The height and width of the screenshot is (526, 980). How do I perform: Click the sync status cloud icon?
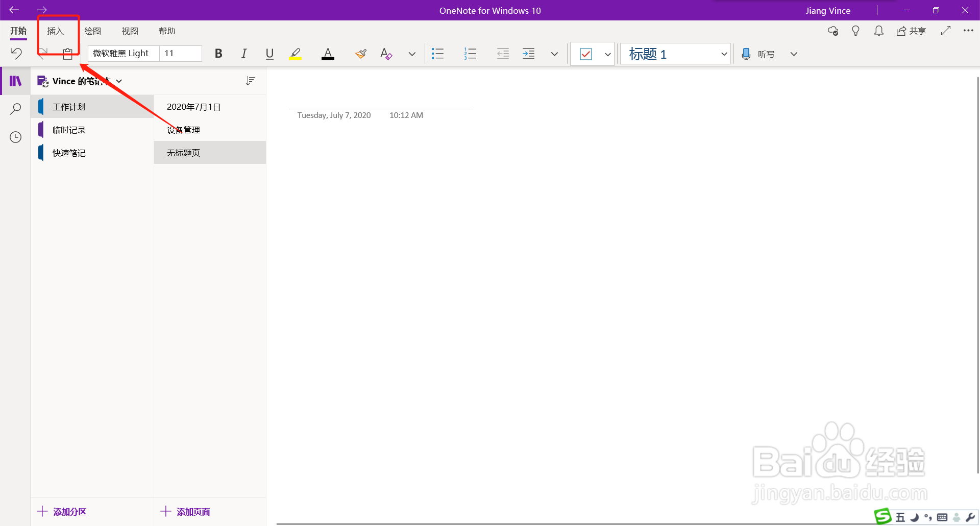[833, 31]
